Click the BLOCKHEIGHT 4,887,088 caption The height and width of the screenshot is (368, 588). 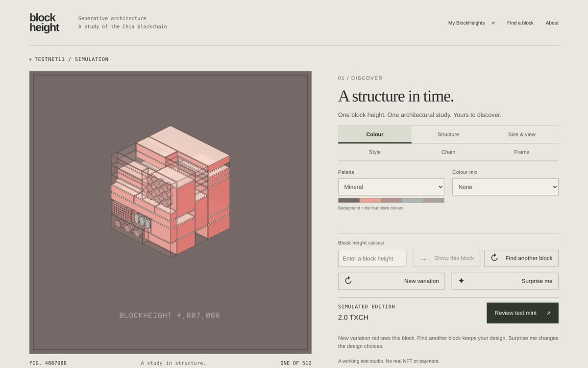[170, 315]
